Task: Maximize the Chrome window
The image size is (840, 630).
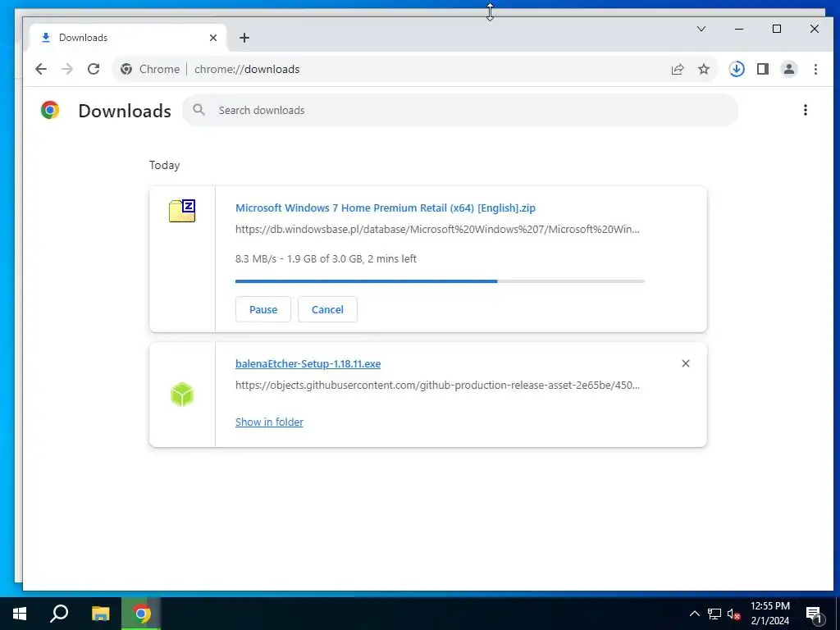Action: [777, 29]
